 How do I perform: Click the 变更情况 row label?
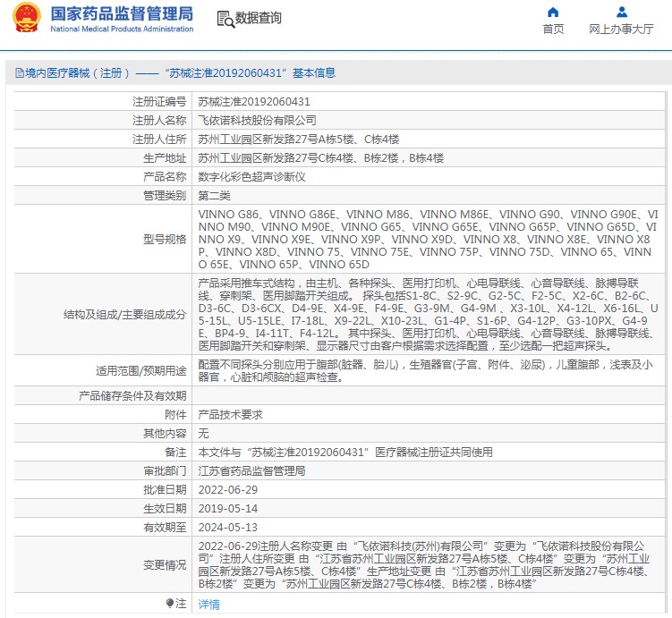[165, 565]
